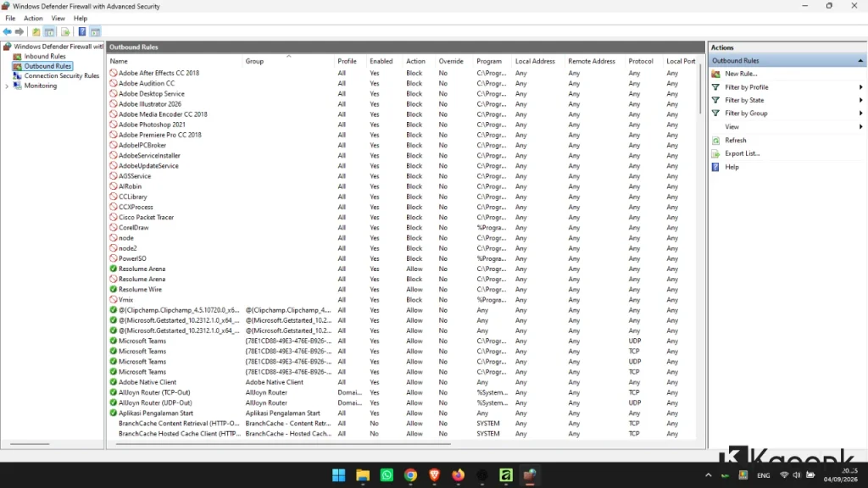Click the volume icon in the system tray
The height and width of the screenshot is (488, 868).
point(797,475)
